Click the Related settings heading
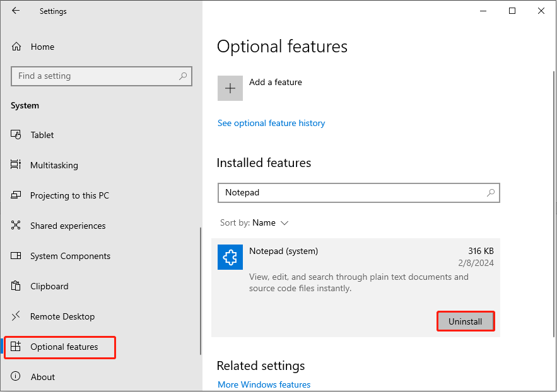The width and height of the screenshot is (557, 392). [261, 366]
